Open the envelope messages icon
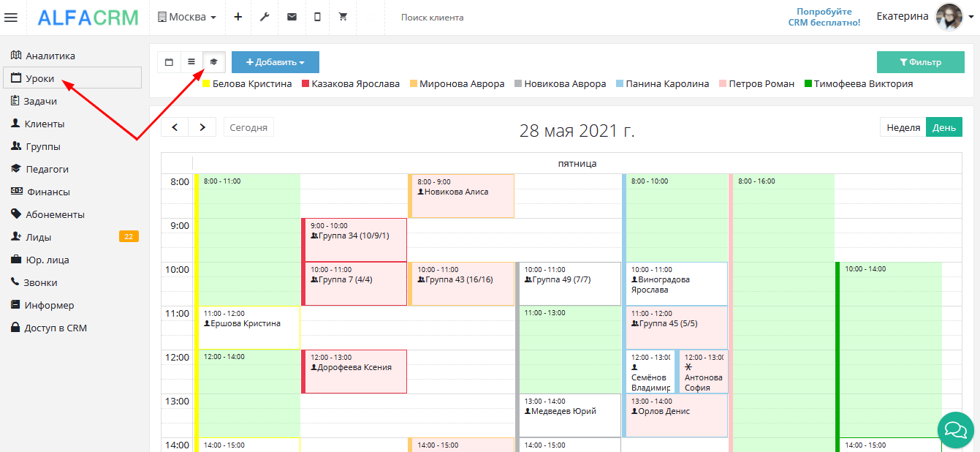The width and height of the screenshot is (980, 452). (291, 16)
